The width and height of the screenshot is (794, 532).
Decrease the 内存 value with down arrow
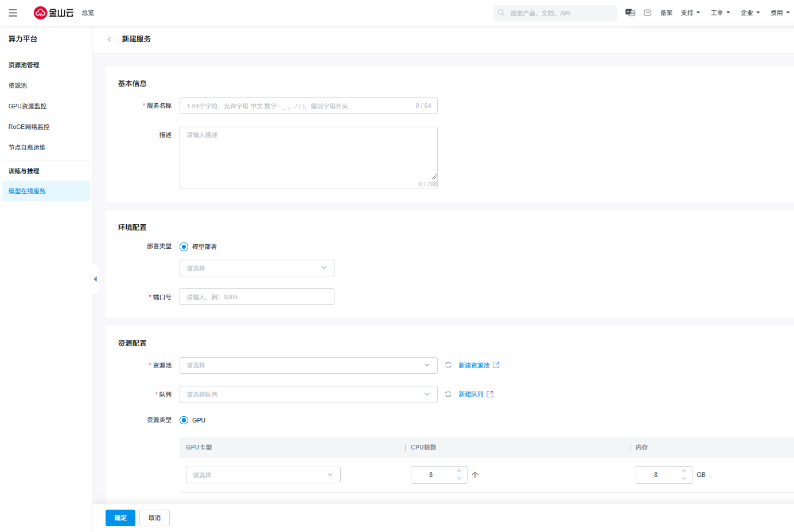[684, 479]
